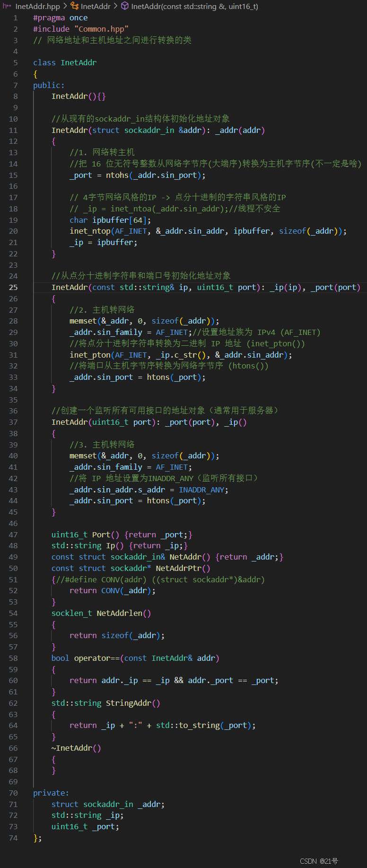Click the 'public:' access specifier
Image resolution: width=367 pixels, height=868 pixels.
49,85
